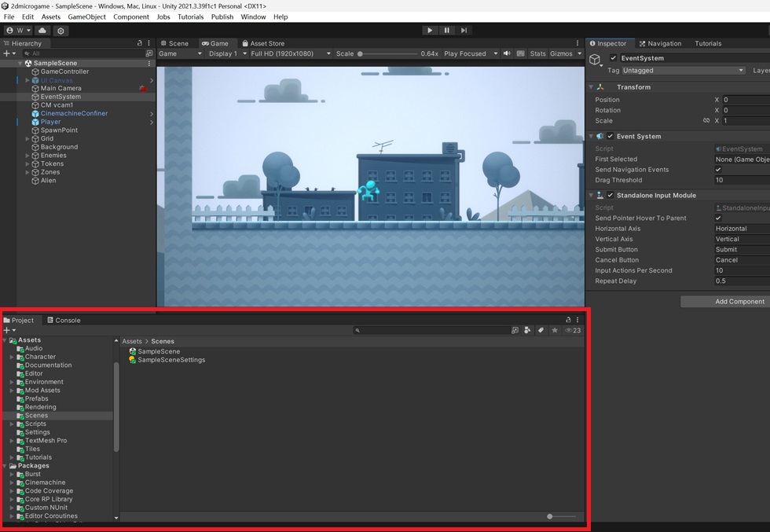Viewport: 770px width, 532px height.
Task: Toggle the Project panel lock icon
Action: tap(568, 319)
